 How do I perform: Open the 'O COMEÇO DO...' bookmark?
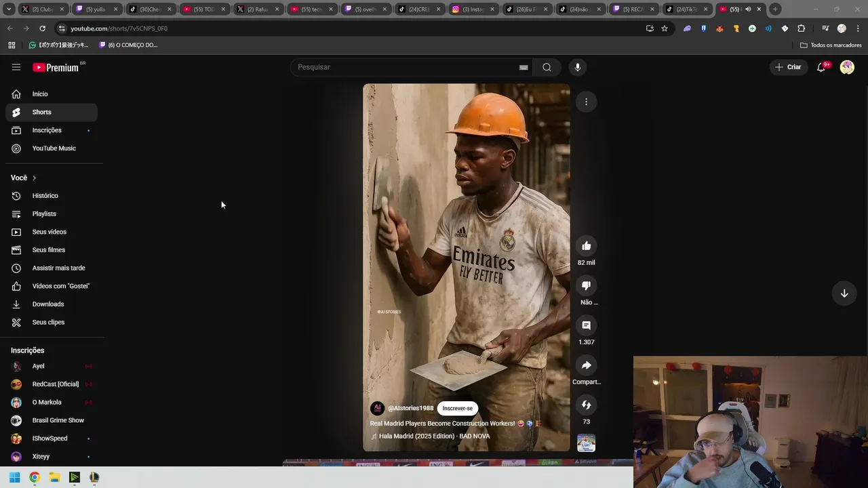tap(128, 45)
